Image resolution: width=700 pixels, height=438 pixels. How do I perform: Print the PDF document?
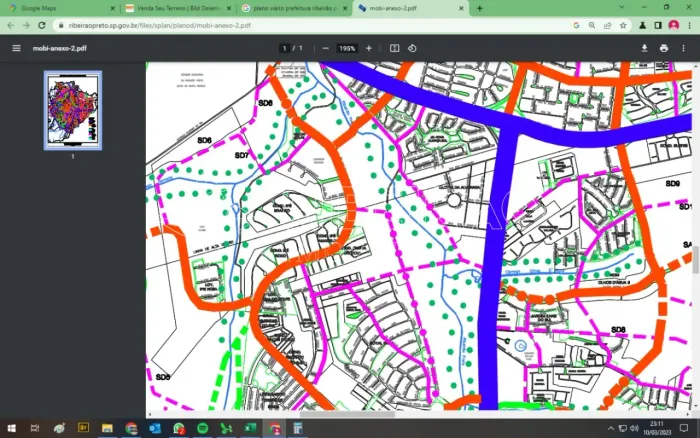tap(664, 48)
